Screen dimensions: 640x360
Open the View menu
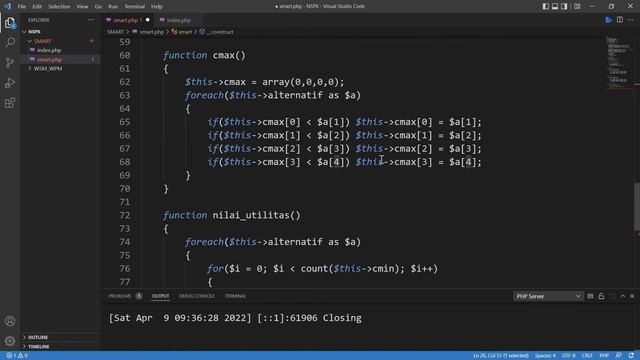pyautogui.click(x=82, y=7)
